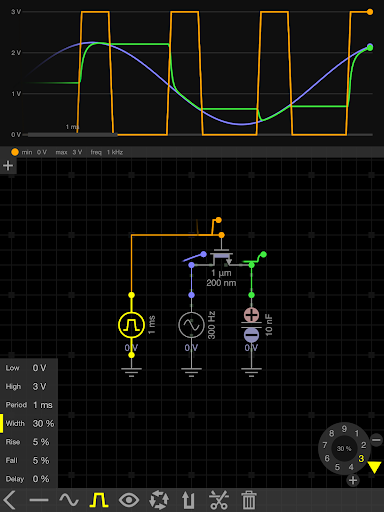This screenshot has height=512, width=384.
Task: Toggle the orange scope trace indicator
Action: tap(15, 152)
